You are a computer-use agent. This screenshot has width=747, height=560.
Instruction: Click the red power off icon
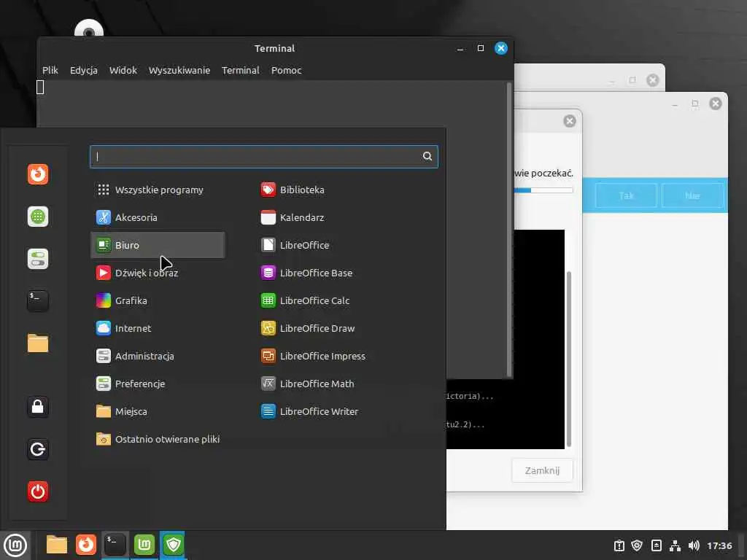click(38, 491)
